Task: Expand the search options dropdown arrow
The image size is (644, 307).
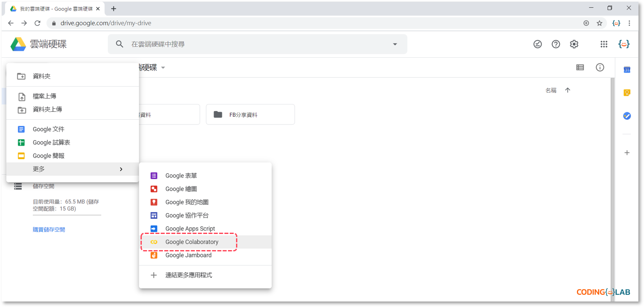Action: [395, 44]
